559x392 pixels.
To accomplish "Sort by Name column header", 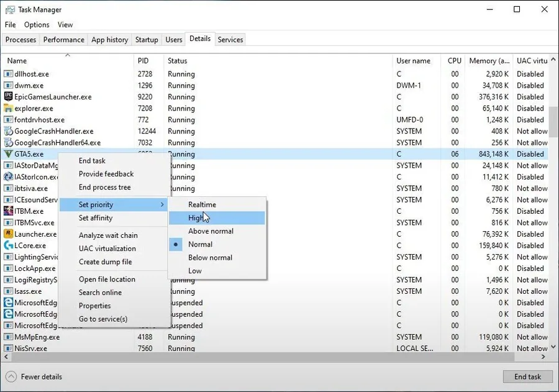I will coord(68,61).
